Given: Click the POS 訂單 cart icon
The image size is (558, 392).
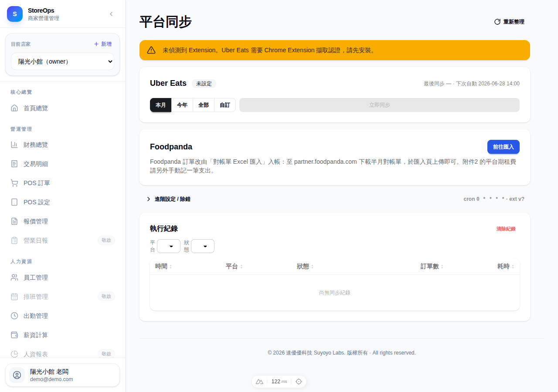Looking at the screenshot, I should point(14,183).
